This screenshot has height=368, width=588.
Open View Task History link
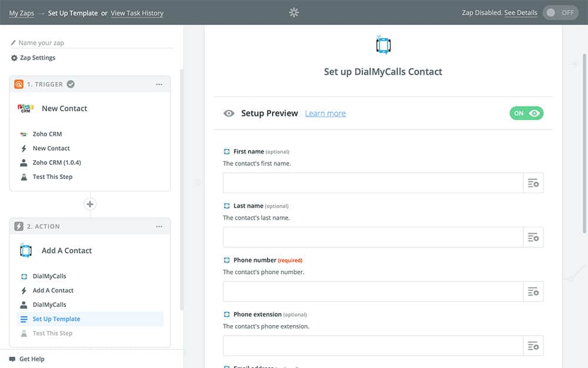point(137,13)
